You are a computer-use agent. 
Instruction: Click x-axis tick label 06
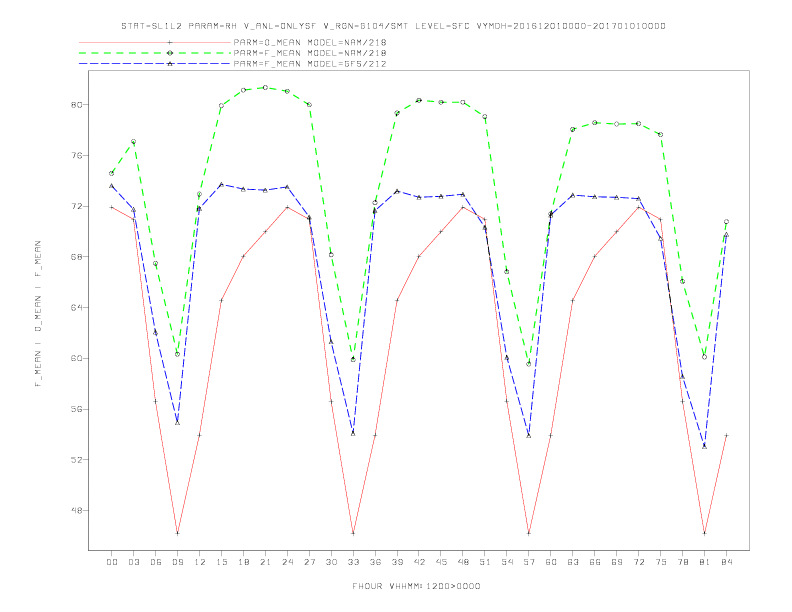click(156, 562)
